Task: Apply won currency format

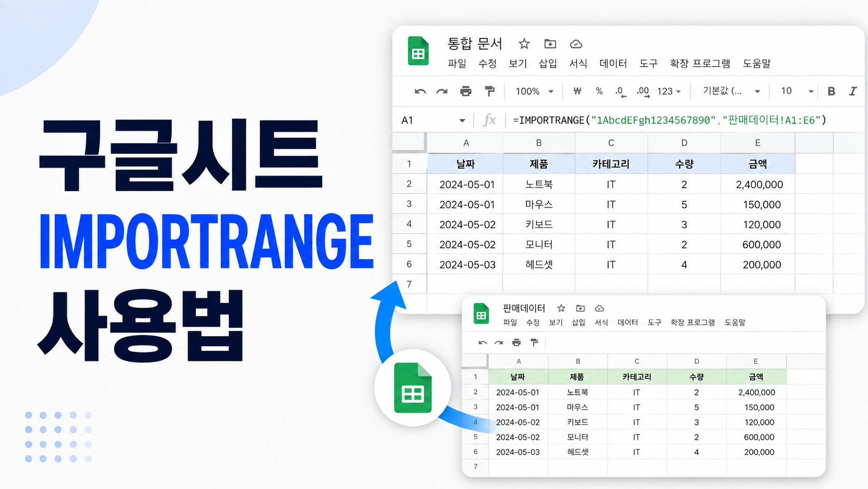Action: [577, 91]
